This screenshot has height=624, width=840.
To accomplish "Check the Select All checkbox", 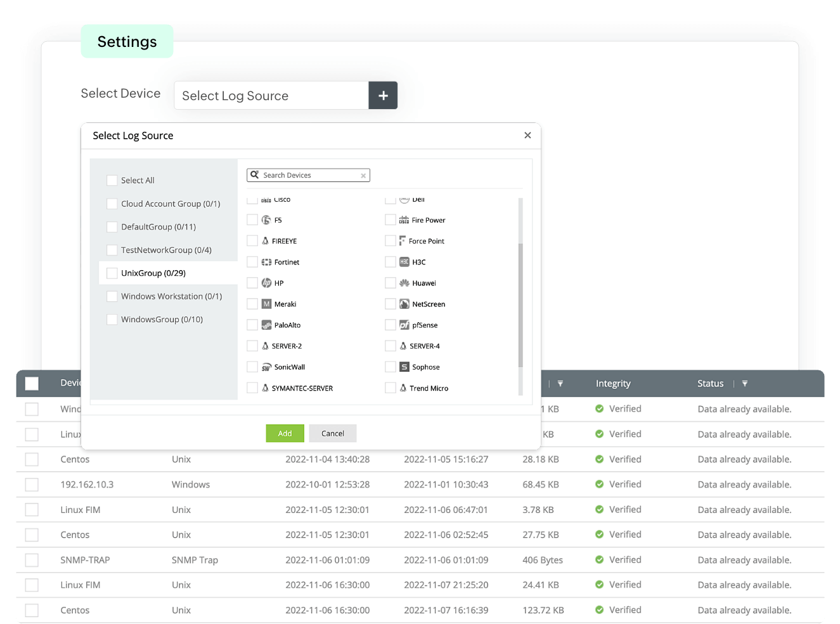I will 112,181.
